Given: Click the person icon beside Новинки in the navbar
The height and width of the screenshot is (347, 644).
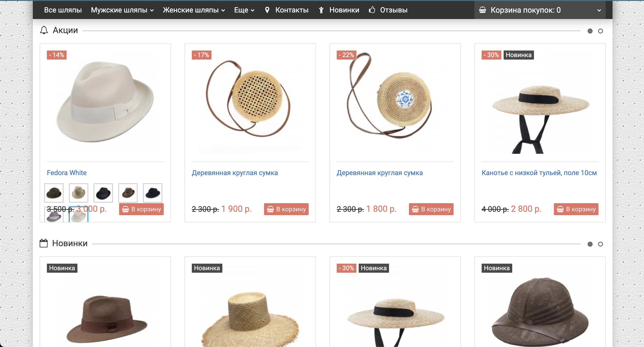Looking at the screenshot, I should tap(321, 10).
